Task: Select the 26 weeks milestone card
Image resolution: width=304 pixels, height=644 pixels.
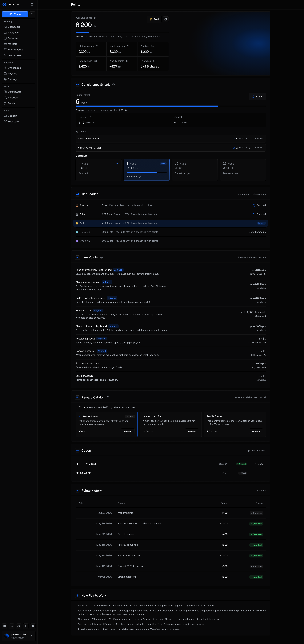Action: tap(243, 170)
